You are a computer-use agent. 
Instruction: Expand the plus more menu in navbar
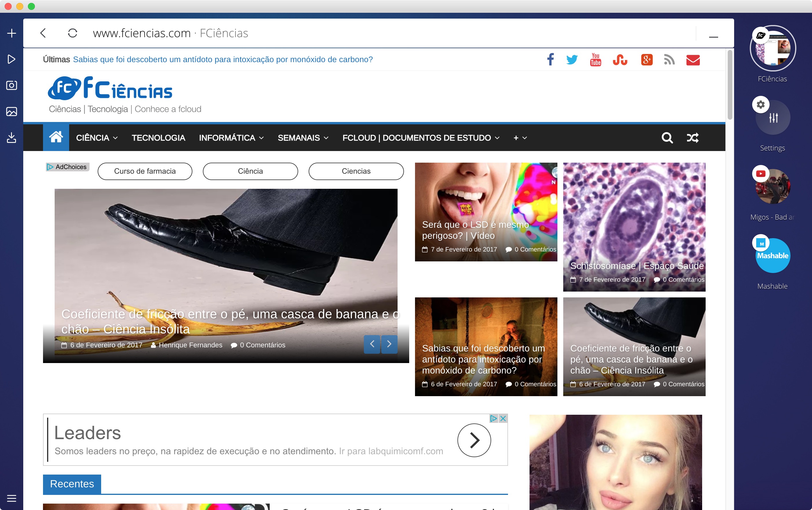pyautogui.click(x=520, y=138)
